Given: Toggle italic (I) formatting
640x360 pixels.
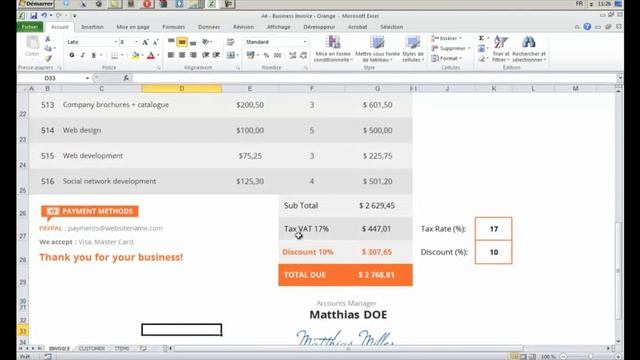Looking at the screenshot, I should (x=83, y=55).
